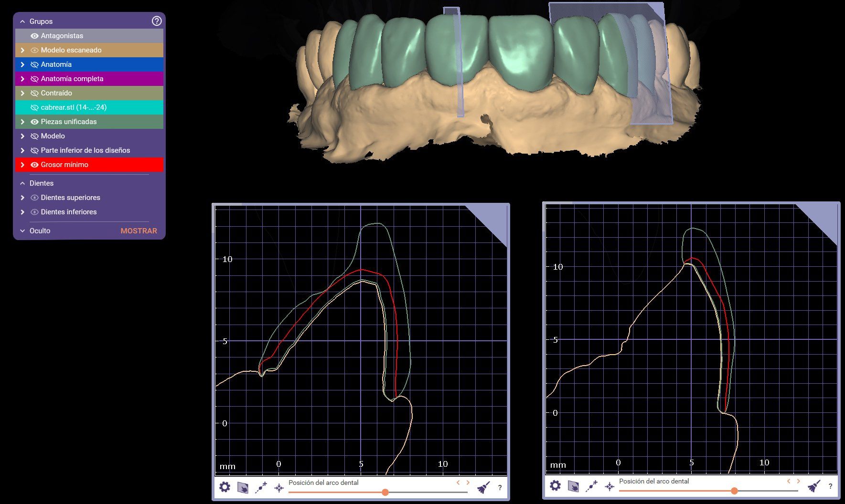Select measure points tool in right cross-section toolbar
The height and width of the screenshot is (504, 845).
point(591,486)
